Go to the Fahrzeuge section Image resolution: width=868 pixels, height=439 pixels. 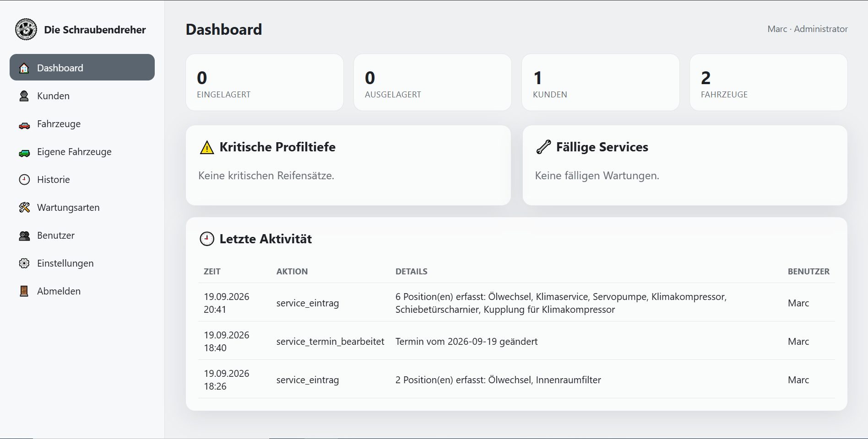(82, 124)
